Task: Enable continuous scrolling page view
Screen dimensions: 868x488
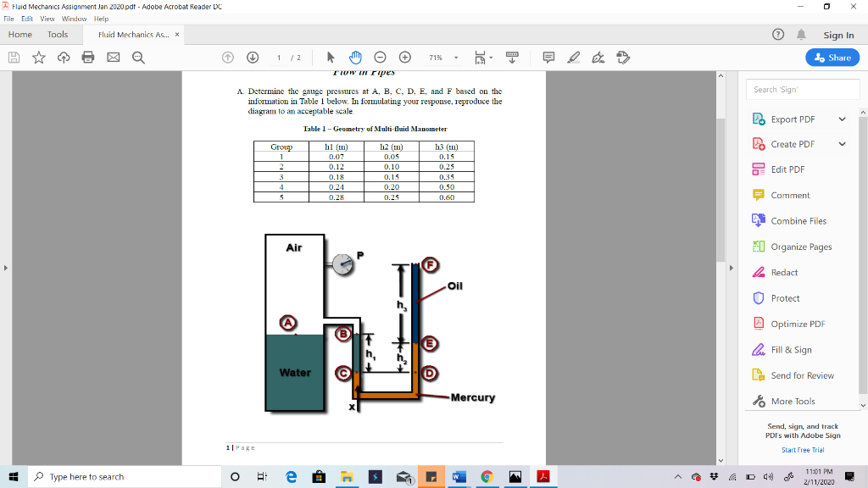Action: tap(511, 57)
